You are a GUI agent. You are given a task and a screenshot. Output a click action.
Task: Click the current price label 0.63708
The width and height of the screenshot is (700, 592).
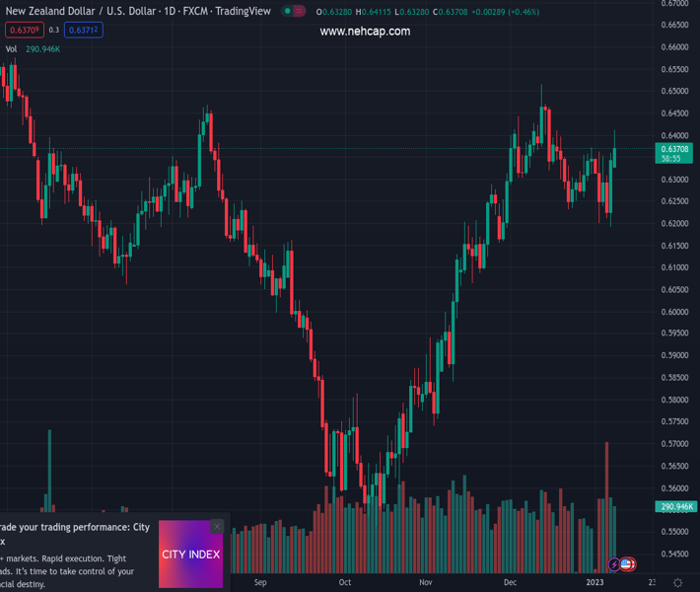pyautogui.click(x=675, y=149)
